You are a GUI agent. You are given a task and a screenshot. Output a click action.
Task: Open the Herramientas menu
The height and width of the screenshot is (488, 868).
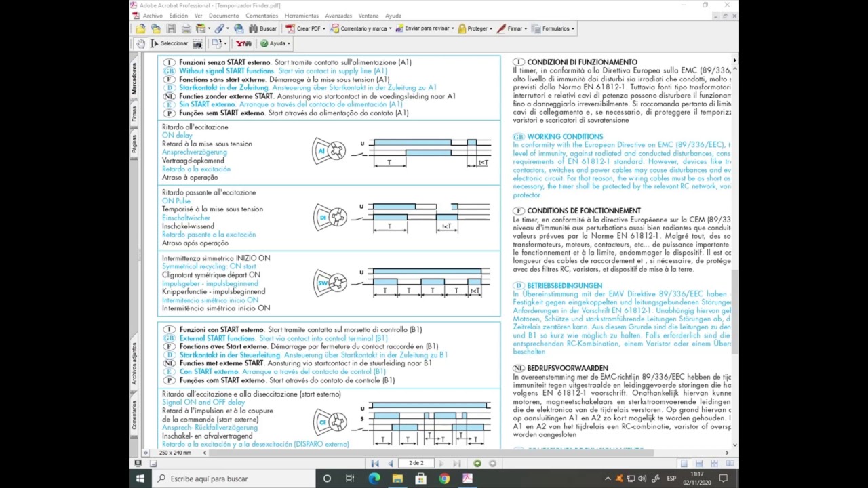[x=302, y=16]
